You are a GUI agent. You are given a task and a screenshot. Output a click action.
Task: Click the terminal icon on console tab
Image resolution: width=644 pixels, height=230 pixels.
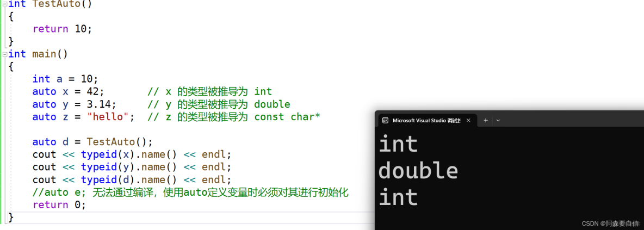point(385,120)
